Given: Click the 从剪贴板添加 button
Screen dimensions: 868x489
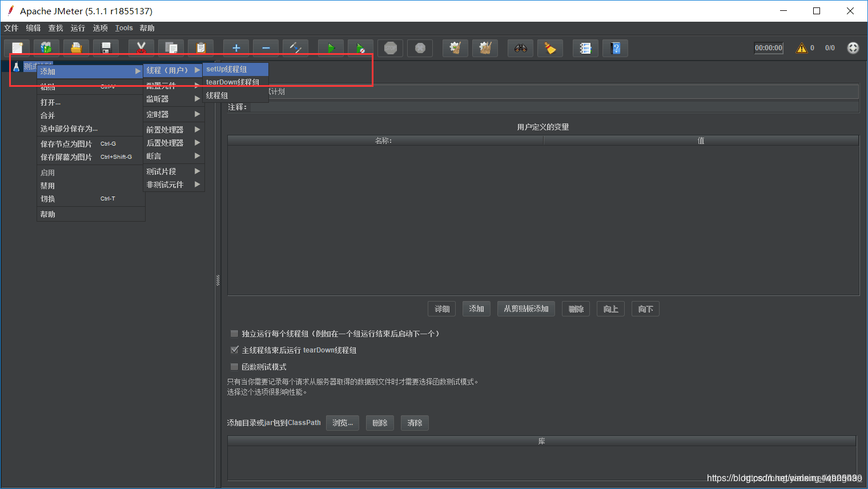Looking at the screenshot, I should coord(526,309).
